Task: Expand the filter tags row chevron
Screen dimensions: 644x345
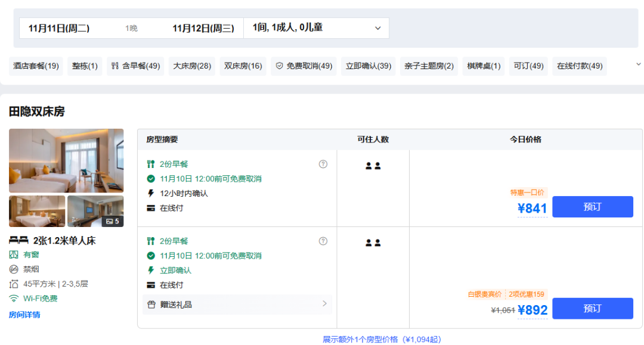Action: [638, 64]
